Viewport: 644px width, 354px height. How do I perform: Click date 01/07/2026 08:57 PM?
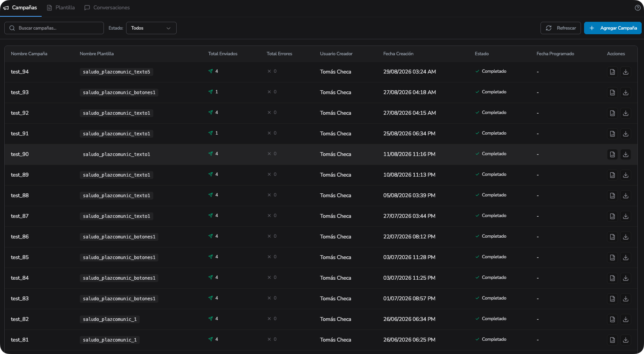[x=409, y=298]
